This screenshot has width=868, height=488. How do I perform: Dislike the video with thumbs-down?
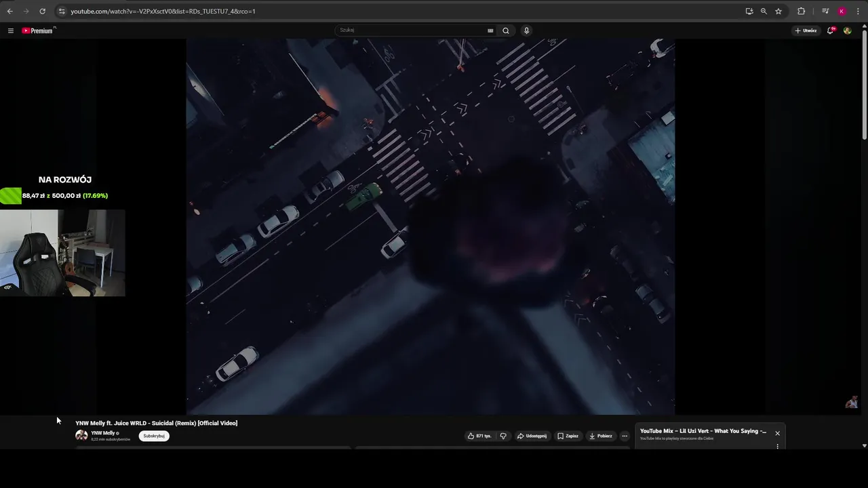(503, 436)
